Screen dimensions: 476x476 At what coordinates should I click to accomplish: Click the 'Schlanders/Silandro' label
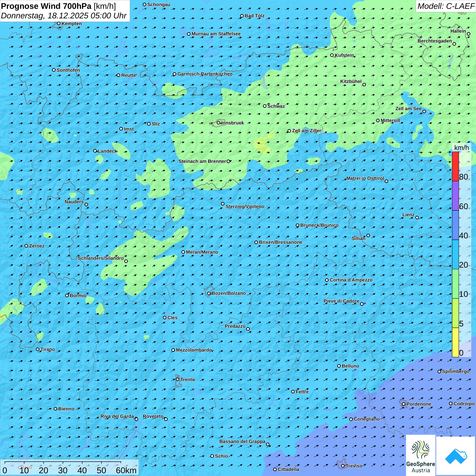tap(101, 258)
